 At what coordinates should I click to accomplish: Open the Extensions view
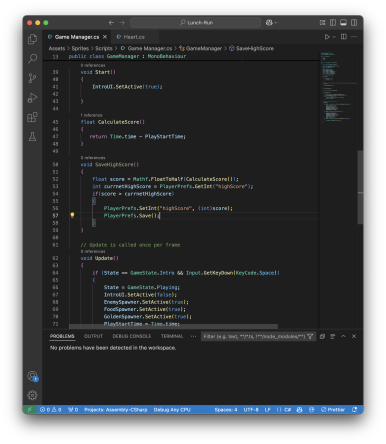[32, 117]
